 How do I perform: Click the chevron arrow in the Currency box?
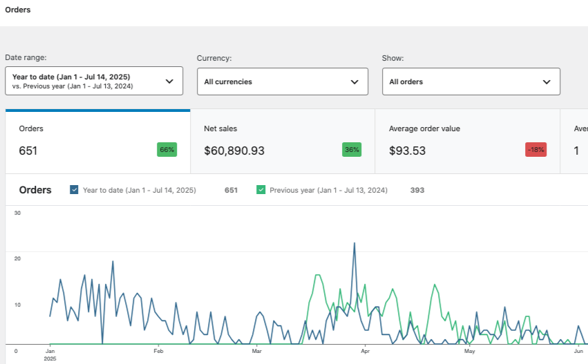pos(354,82)
